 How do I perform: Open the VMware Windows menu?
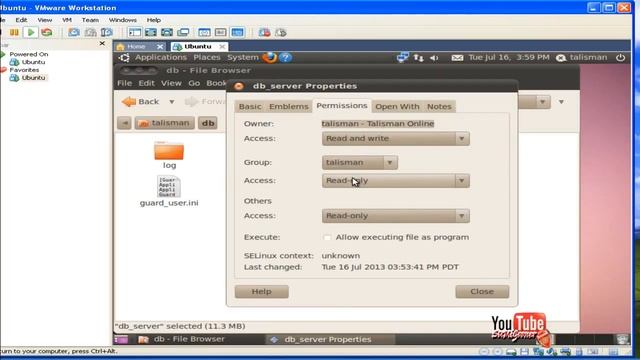122,20
